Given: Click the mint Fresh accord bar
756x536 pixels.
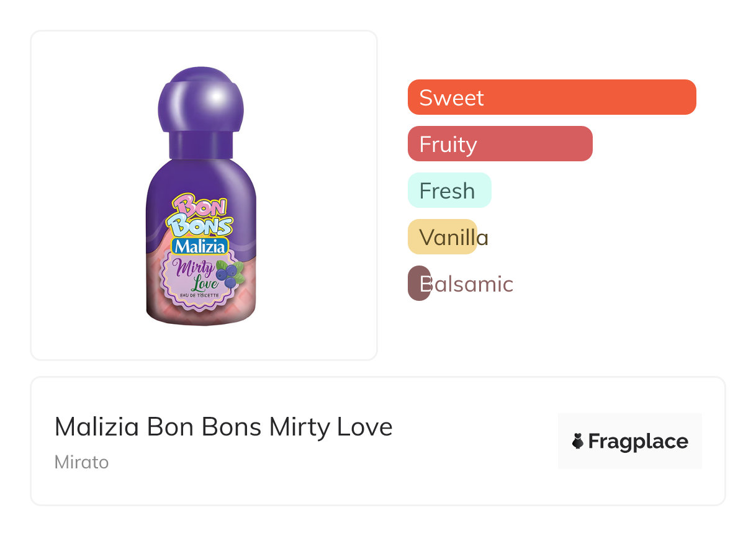Looking at the screenshot, I should (449, 190).
